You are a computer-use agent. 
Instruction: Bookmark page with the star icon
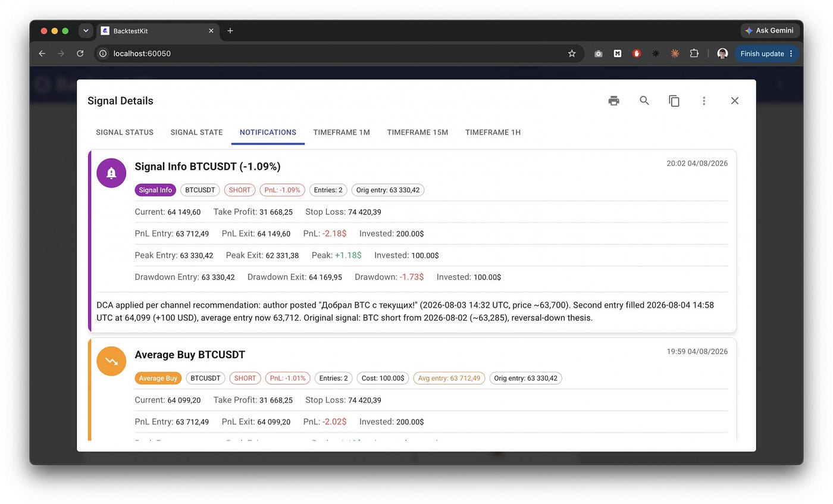(x=572, y=54)
